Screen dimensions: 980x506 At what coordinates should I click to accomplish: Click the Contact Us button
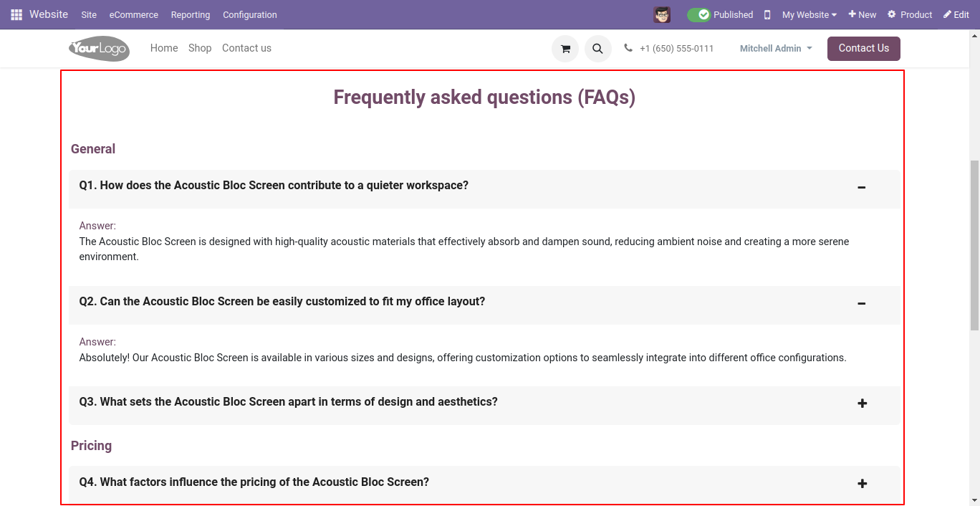(x=864, y=49)
